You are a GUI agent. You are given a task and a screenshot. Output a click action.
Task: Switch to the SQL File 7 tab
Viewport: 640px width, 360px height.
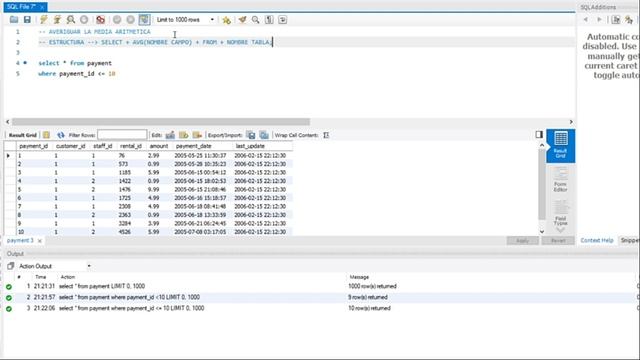21,7
